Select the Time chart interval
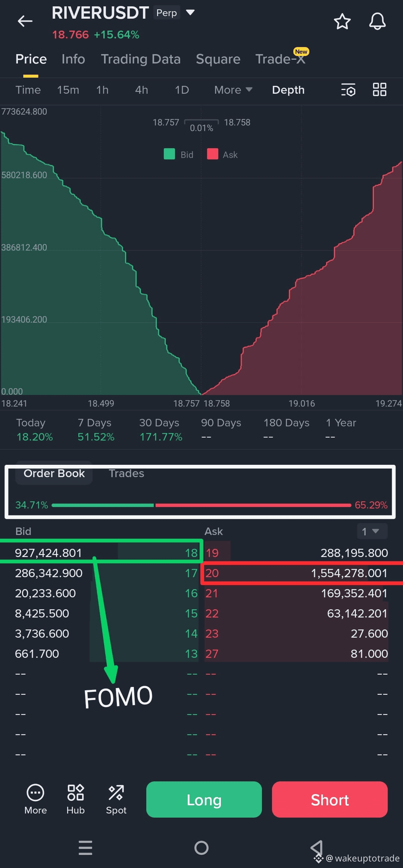403x868 pixels. point(28,90)
